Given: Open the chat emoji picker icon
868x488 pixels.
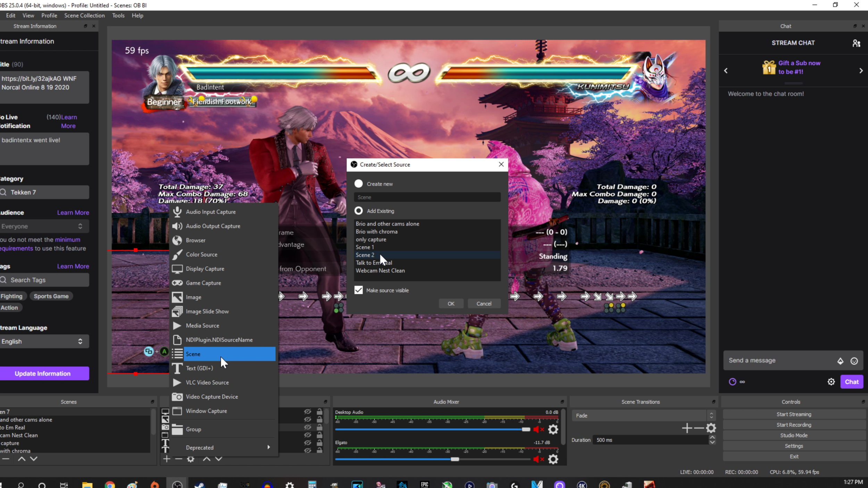Looking at the screenshot, I should coord(854,361).
